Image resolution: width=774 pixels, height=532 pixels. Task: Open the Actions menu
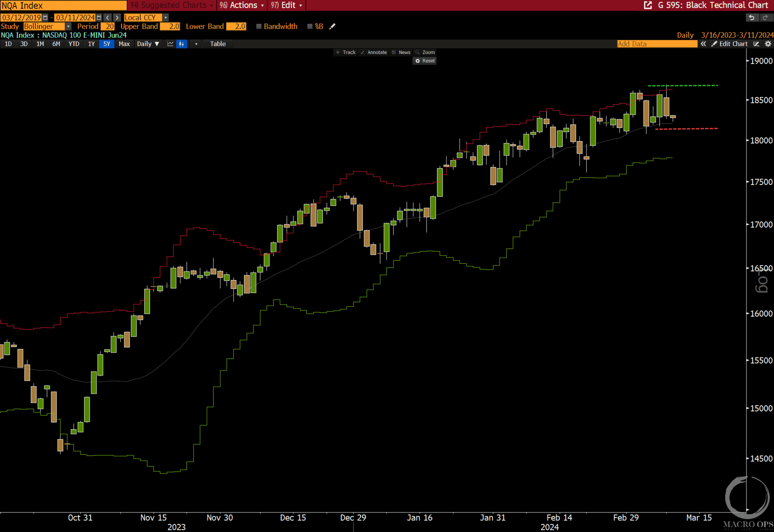242,5
